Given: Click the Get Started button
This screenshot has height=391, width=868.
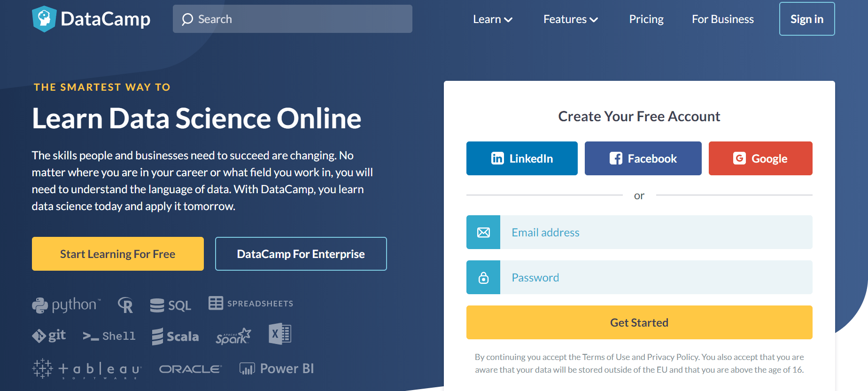Looking at the screenshot, I should (x=639, y=322).
